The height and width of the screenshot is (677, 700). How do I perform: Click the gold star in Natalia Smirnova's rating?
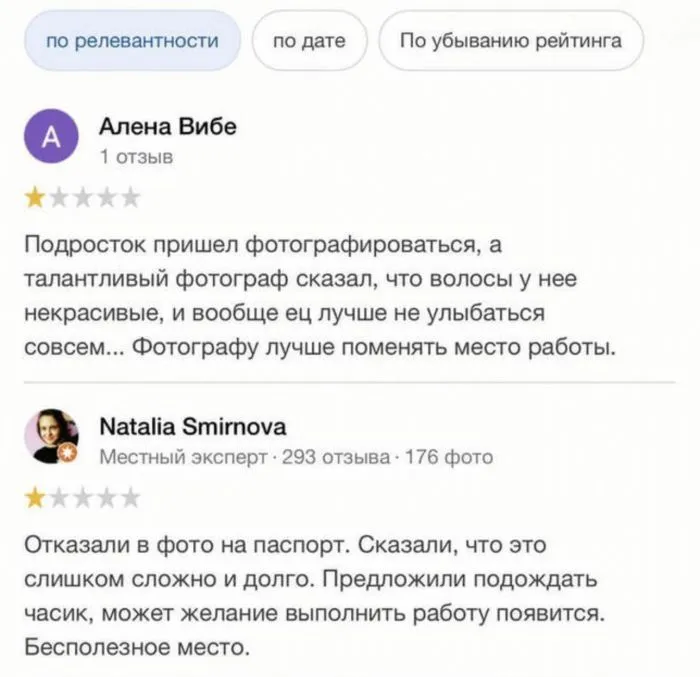pos(35,497)
